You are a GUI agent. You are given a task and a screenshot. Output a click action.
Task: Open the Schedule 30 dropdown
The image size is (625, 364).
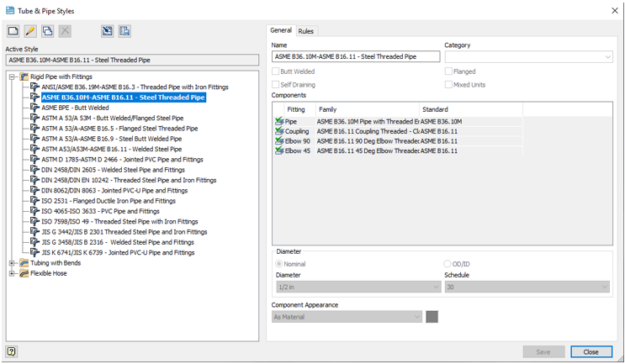coord(527,287)
